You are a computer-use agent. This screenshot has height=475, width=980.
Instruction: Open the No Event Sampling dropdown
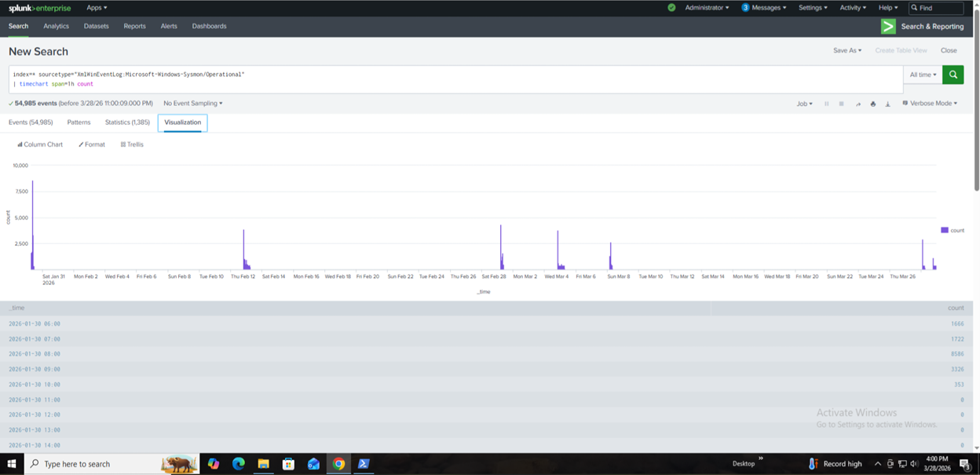(x=192, y=103)
